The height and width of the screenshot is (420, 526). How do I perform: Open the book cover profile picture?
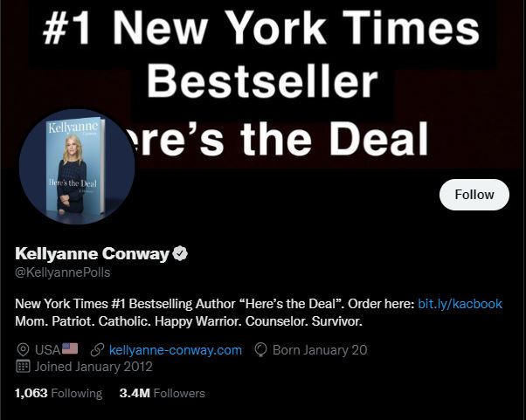(x=77, y=167)
